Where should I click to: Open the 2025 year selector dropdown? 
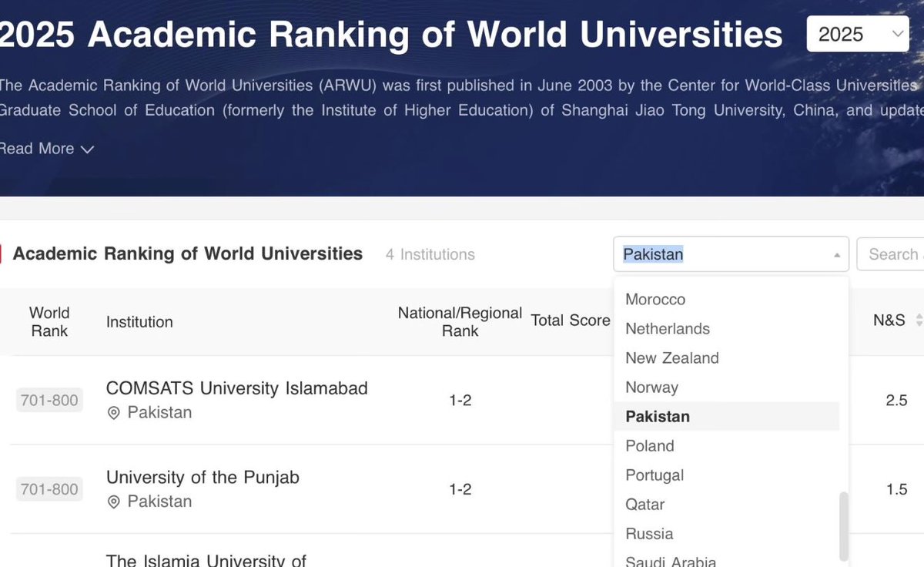(858, 34)
